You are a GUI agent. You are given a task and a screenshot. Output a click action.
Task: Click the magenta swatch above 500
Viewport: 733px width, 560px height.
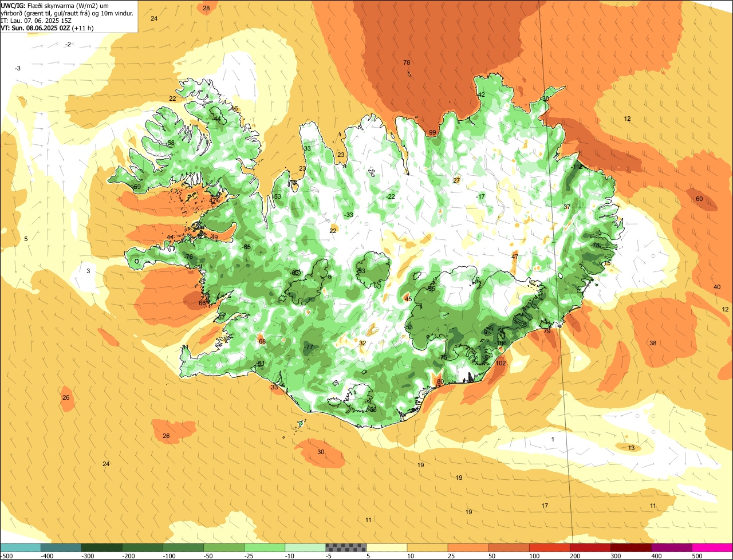coord(712,547)
